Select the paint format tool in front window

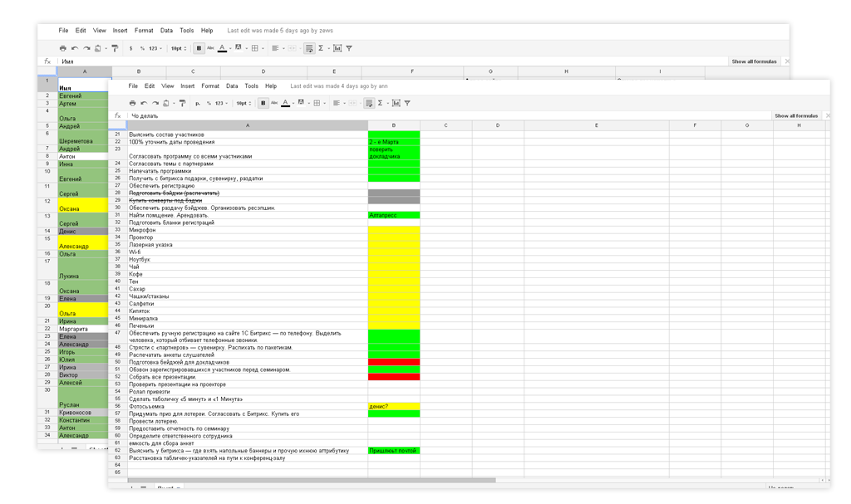[182, 103]
